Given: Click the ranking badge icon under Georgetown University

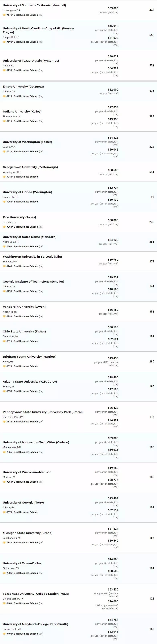Looking at the screenshot, I should pyautogui.click(x=4, y=177).
